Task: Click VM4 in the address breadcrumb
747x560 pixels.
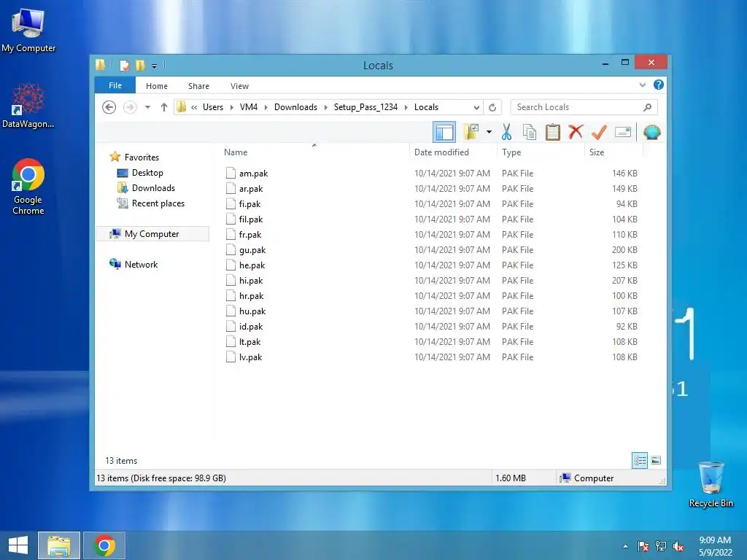Action: click(249, 107)
